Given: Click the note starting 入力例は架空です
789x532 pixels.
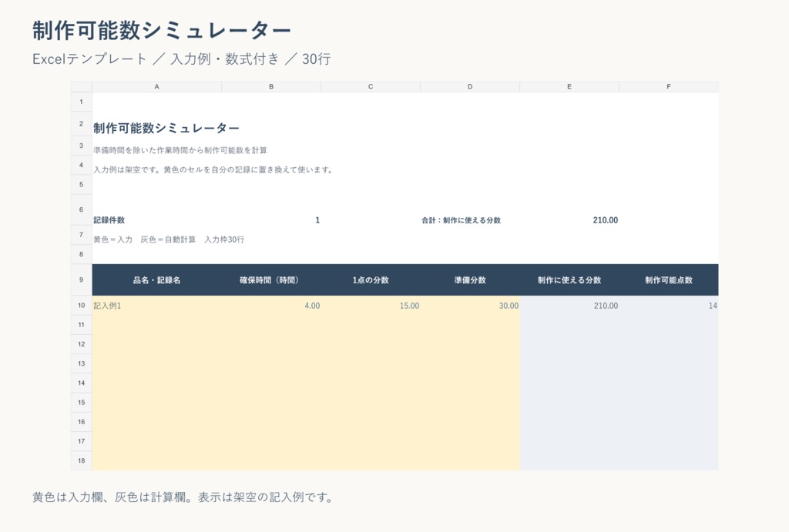Looking at the screenshot, I should 213,169.
